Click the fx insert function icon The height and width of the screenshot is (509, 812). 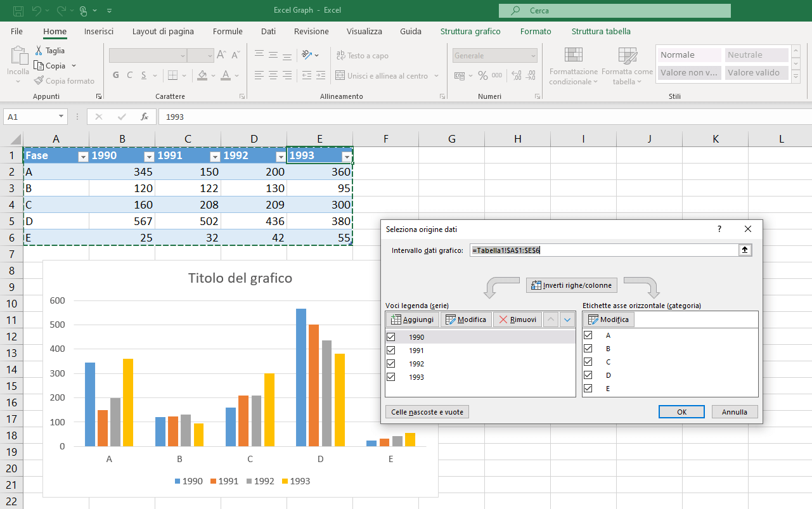click(145, 117)
